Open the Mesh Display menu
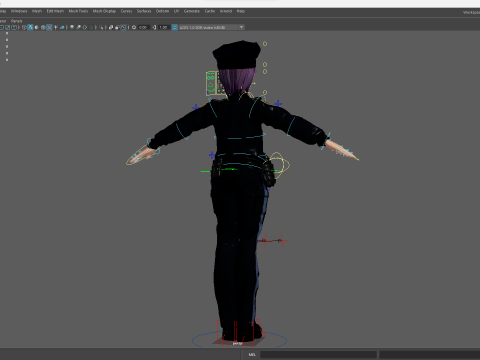Viewport: 480px width, 360px height. (104, 11)
